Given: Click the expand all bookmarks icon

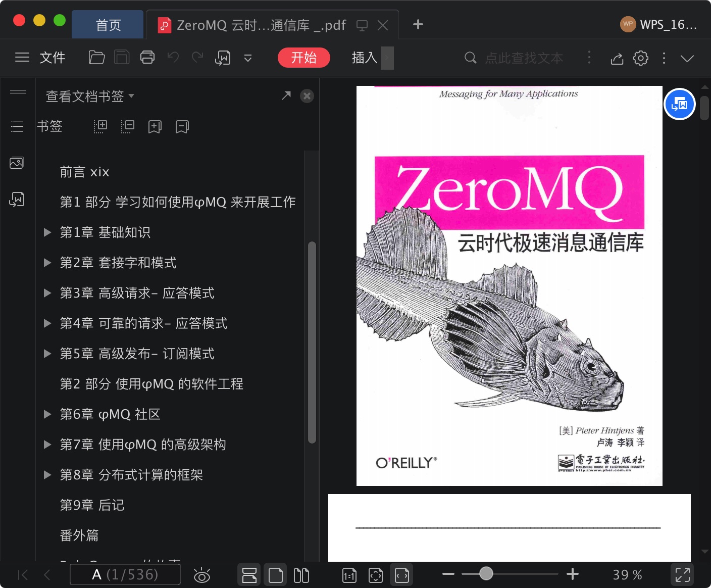Looking at the screenshot, I should click(100, 126).
